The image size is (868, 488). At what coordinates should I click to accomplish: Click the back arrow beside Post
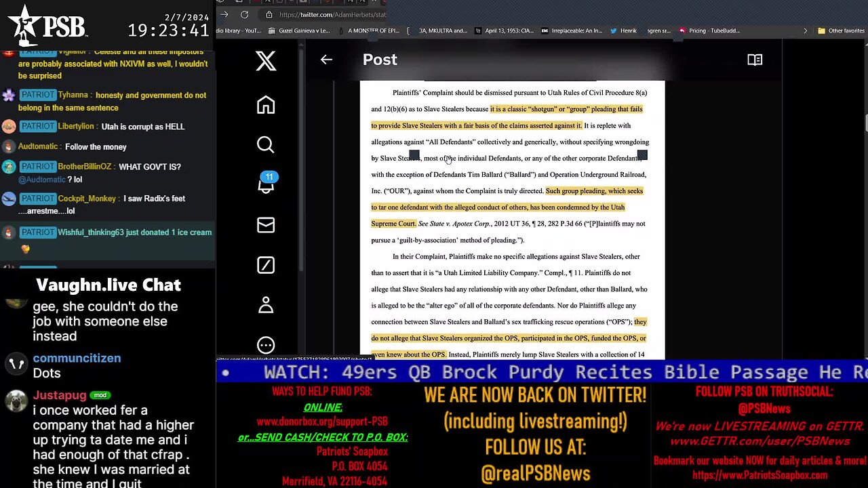pyautogui.click(x=326, y=60)
